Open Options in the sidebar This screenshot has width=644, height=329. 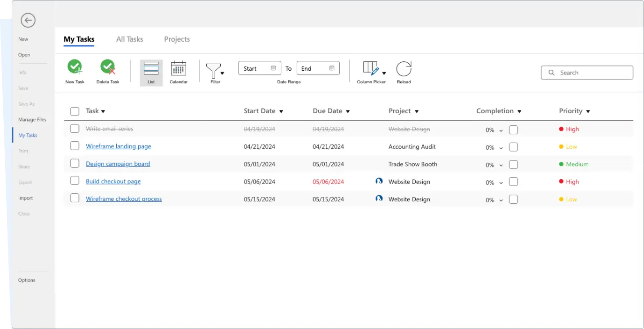point(27,280)
